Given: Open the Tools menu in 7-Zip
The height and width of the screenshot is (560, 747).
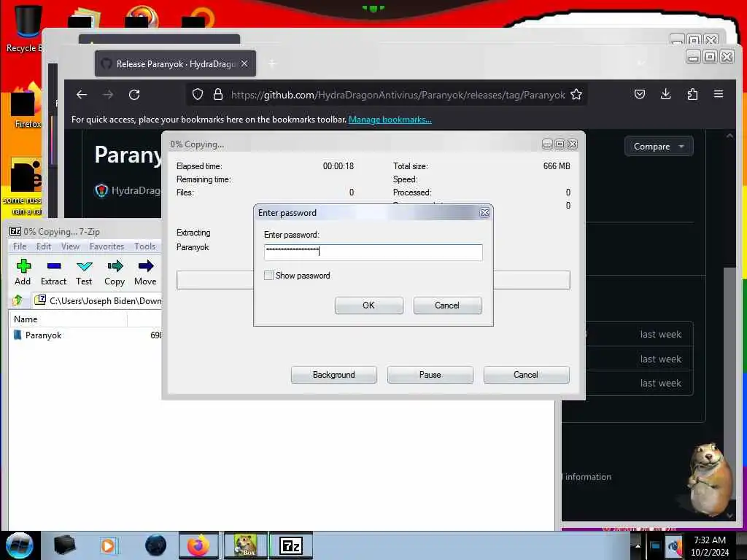Looking at the screenshot, I should tap(145, 246).
